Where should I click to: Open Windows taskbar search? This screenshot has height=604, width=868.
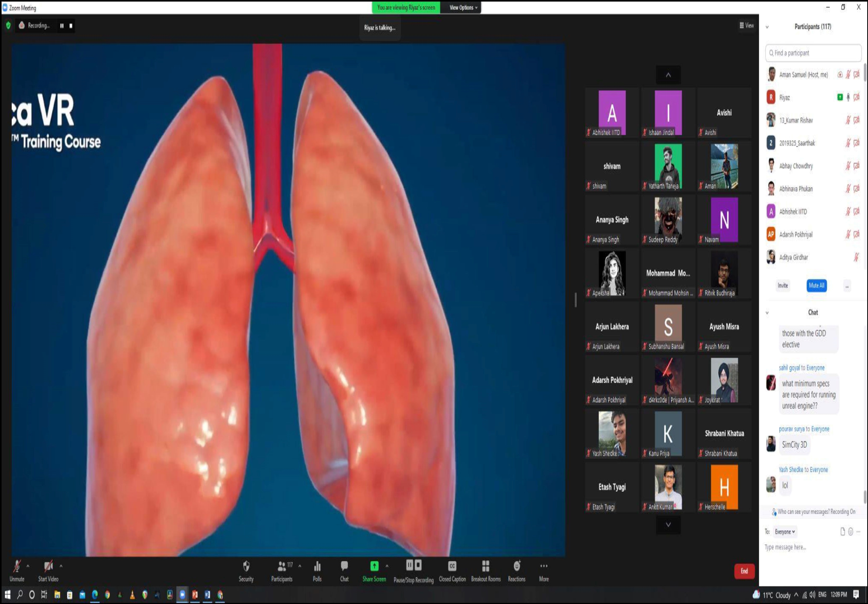click(20, 595)
